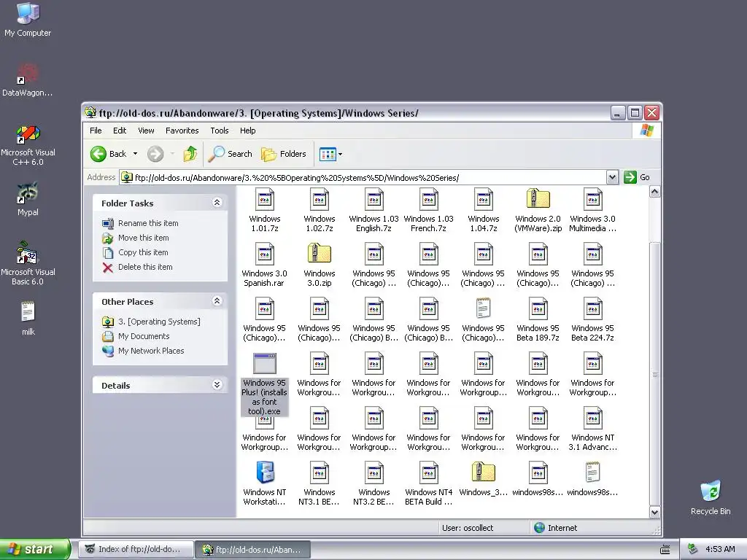Click scrollbar up arrow in file list
Viewport: 747px width, 560px height.
655,192
